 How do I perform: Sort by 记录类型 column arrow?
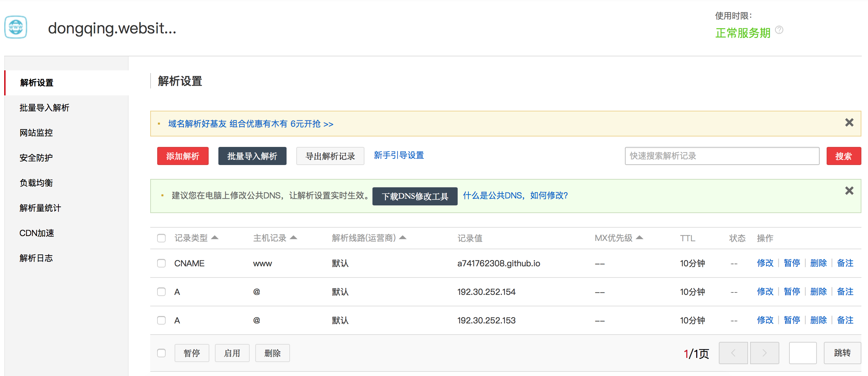click(x=215, y=237)
